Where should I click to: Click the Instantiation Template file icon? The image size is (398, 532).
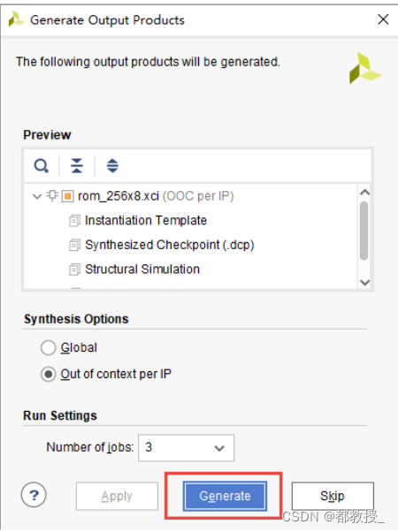coord(74,221)
